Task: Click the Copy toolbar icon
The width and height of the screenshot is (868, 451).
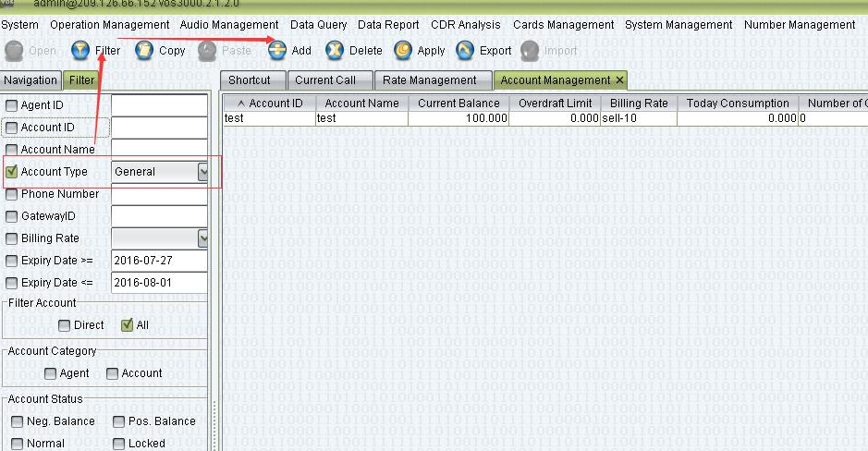Action: click(x=144, y=50)
